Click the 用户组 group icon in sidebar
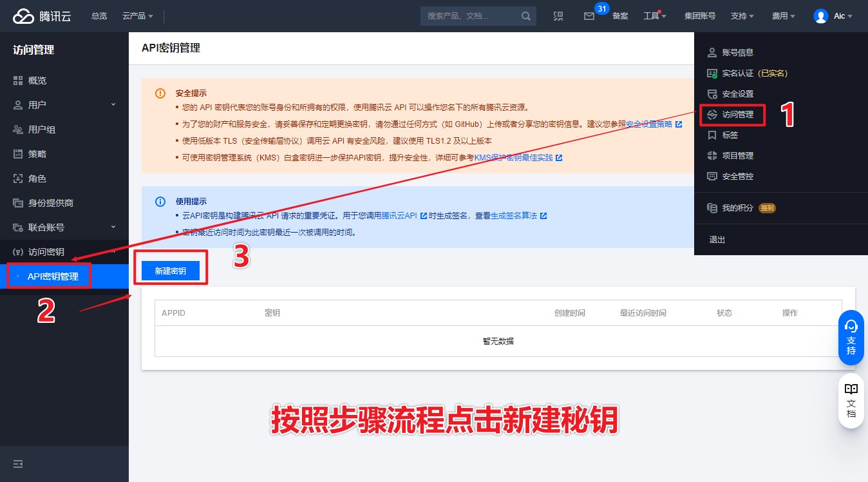This screenshot has width=868, height=482. point(18,130)
